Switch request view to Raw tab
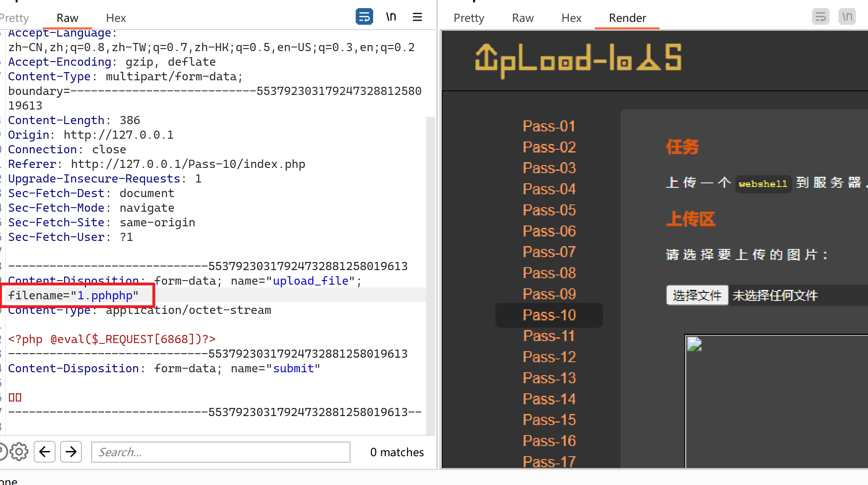The width and height of the screenshot is (868, 485). tap(67, 18)
